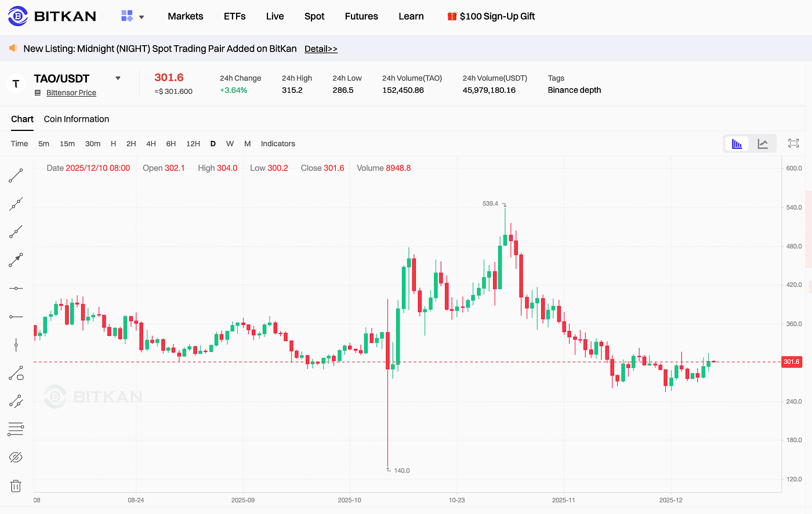This screenshot has width=812, height=514.
Task: Select the ray line drawing tool
Action: pos(16,232)
